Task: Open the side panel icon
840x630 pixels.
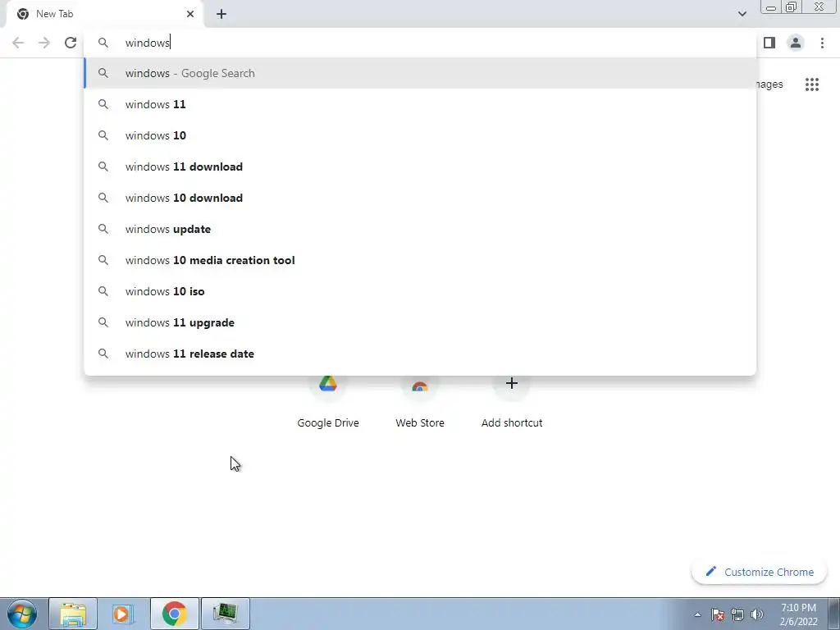Action: (769, 43)
